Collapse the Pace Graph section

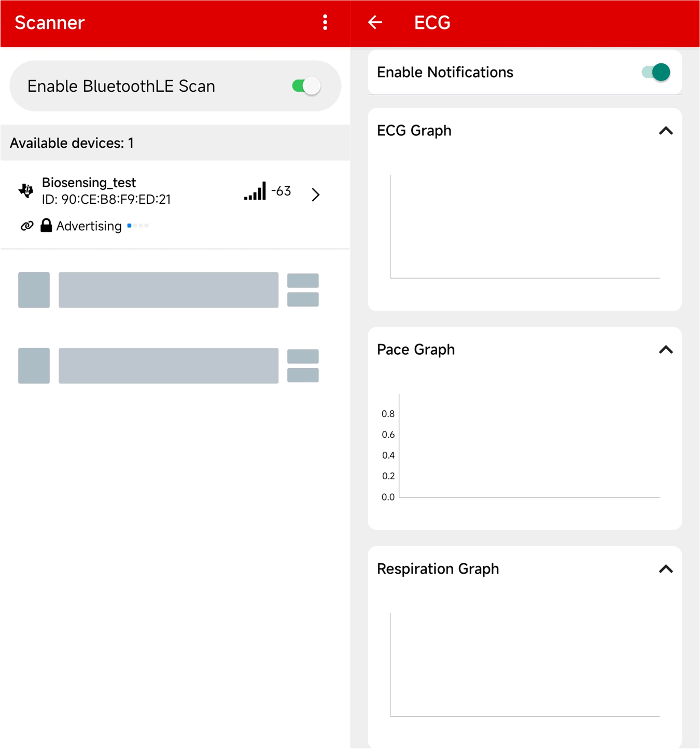coord(666,350)
